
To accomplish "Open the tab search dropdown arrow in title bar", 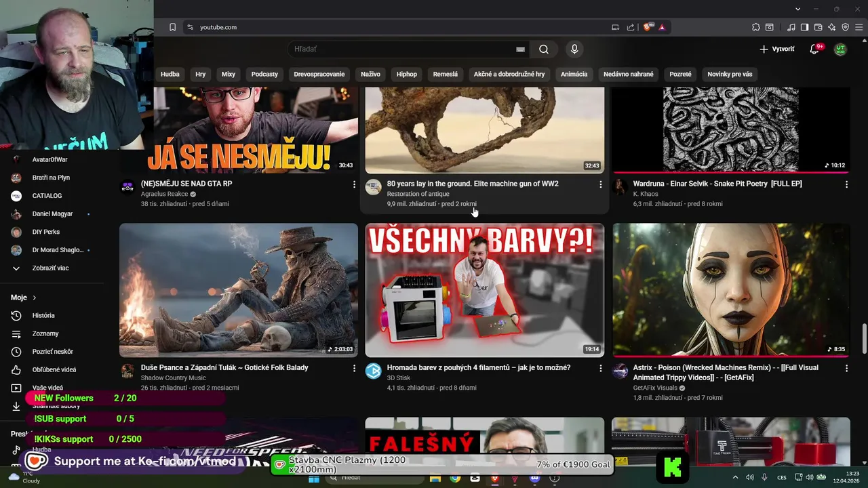I will point(798,9).
